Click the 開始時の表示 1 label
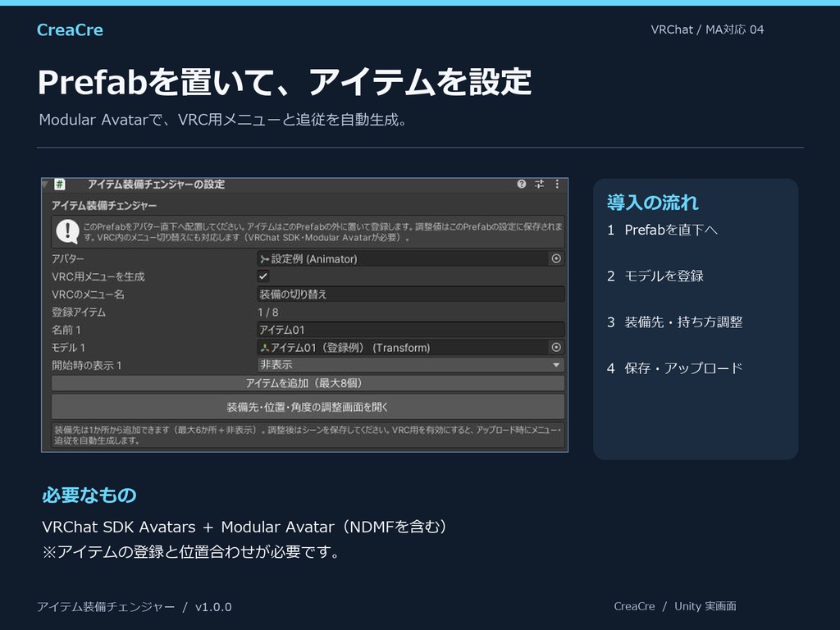The height and width of the screenshot is (630, 840). [x=87, y=365]
